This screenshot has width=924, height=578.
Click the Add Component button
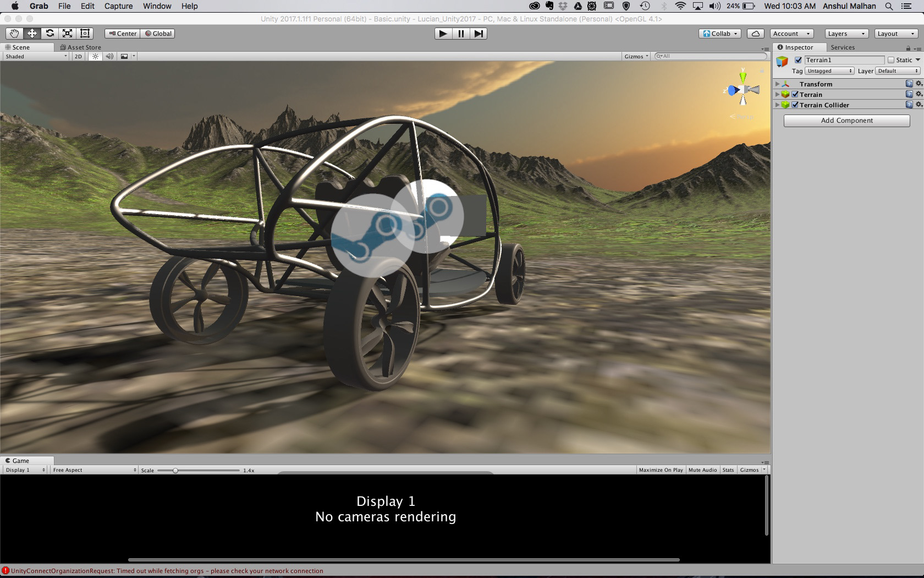(846, 121)
